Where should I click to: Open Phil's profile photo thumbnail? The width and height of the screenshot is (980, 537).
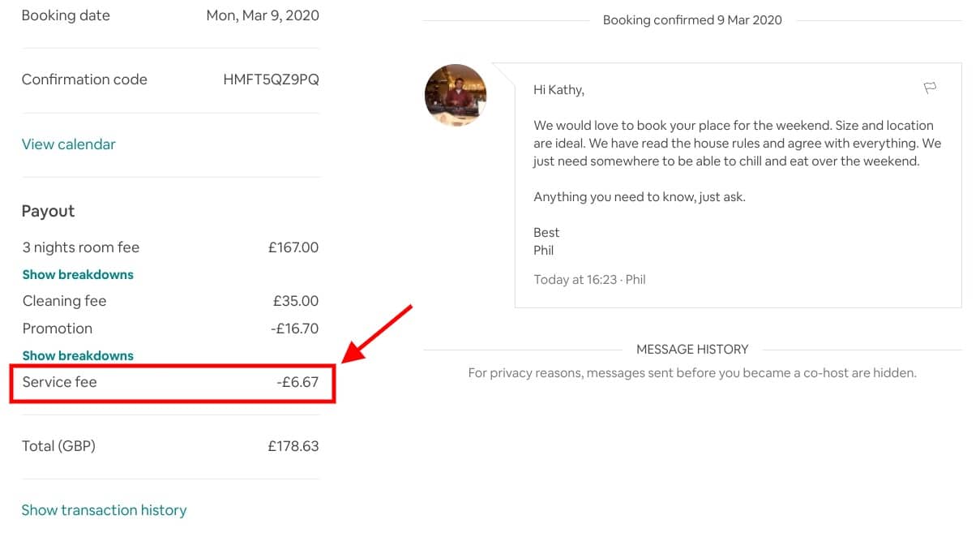pyautogui.click(x=456, y=94)
